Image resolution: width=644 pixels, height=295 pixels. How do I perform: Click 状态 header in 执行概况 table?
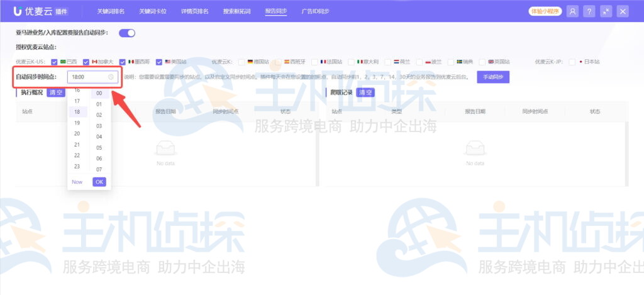tap(286, 111)
